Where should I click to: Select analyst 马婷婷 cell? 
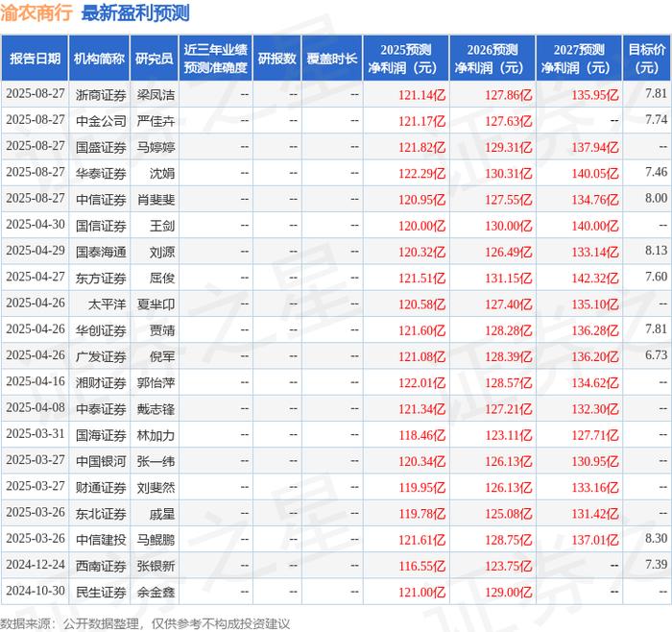(x=156, y=147)
